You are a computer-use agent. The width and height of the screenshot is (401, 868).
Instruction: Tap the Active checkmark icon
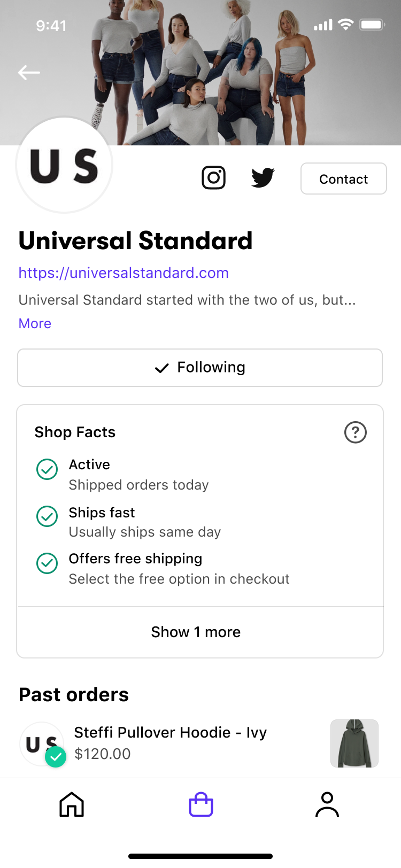[47, 469]
